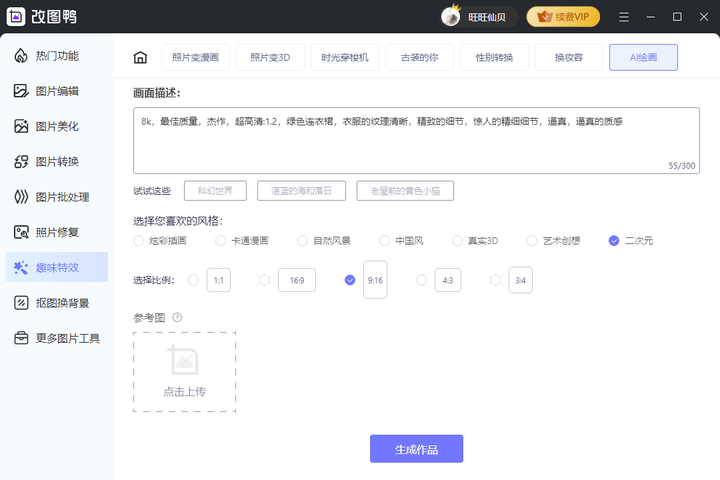Choose the 1:1 ratio radio button
Screen dimensions: 720x480
(x=193, y=280)
